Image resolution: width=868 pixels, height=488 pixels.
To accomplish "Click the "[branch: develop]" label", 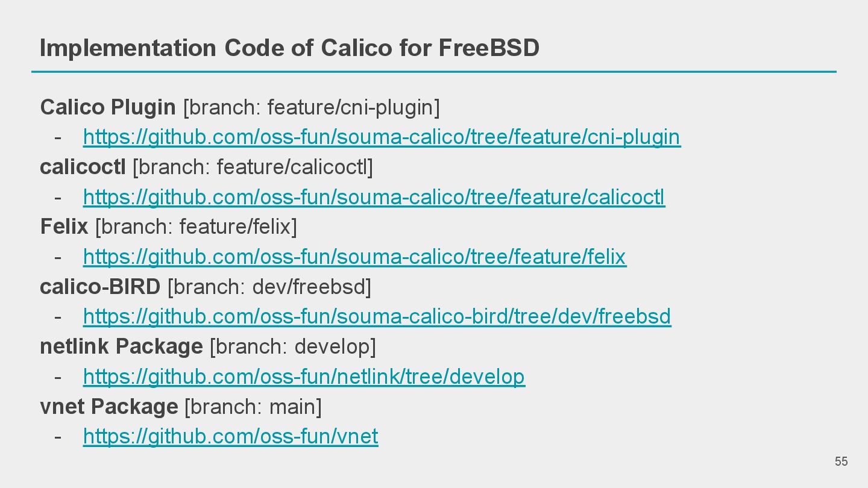I will pos(292,346).
